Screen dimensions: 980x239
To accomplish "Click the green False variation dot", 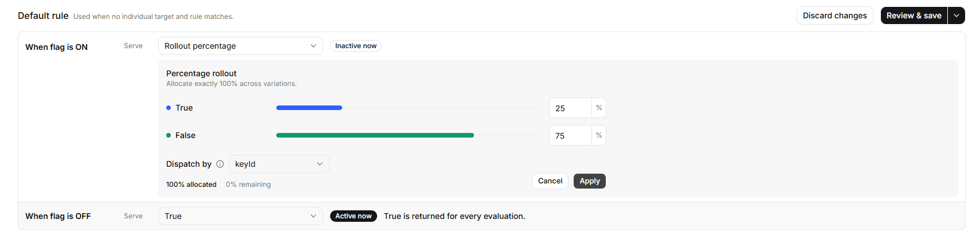I will pos(168,135).
